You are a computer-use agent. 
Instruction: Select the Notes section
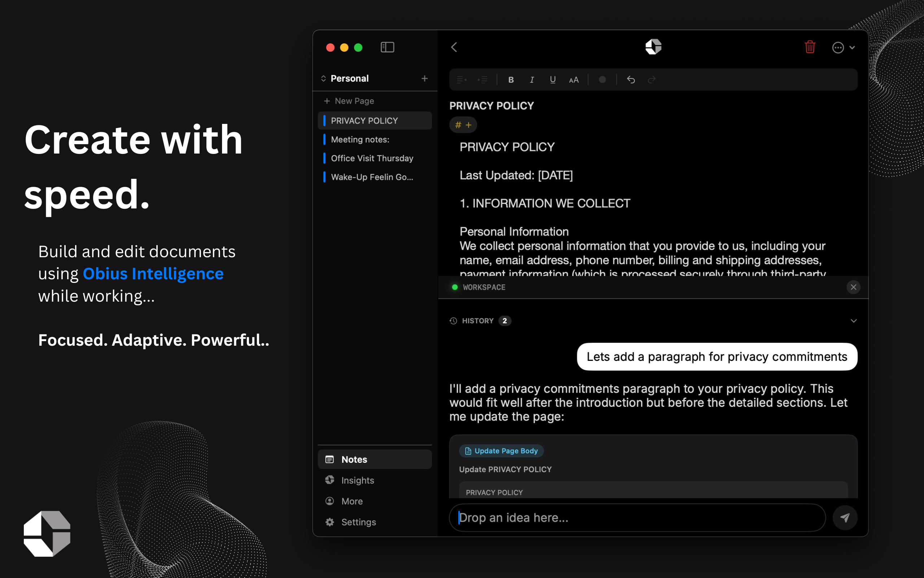(x=375, y=459)
